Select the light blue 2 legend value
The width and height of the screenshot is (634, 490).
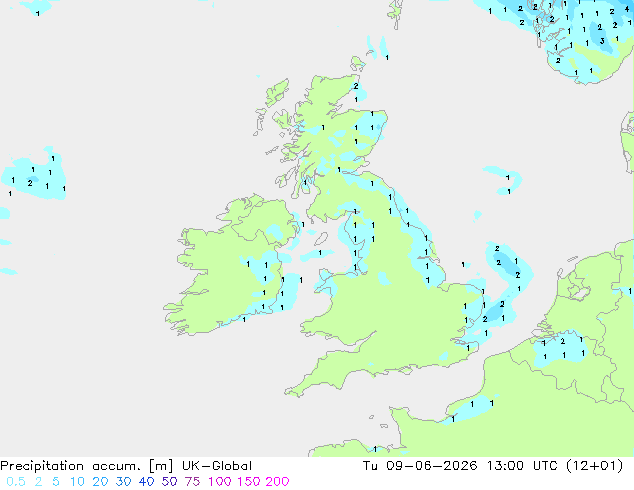(38, 482)
